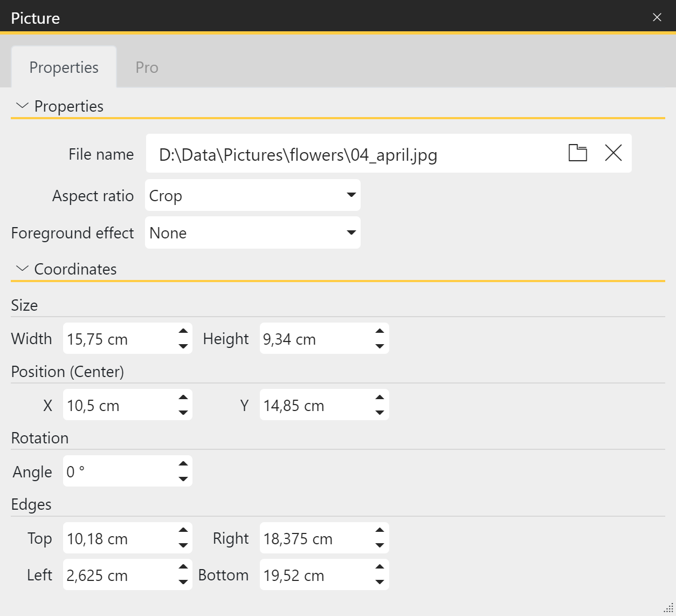Increase the Bottom edge value
This screenshot has height=616, width=676.
(380, 567)
